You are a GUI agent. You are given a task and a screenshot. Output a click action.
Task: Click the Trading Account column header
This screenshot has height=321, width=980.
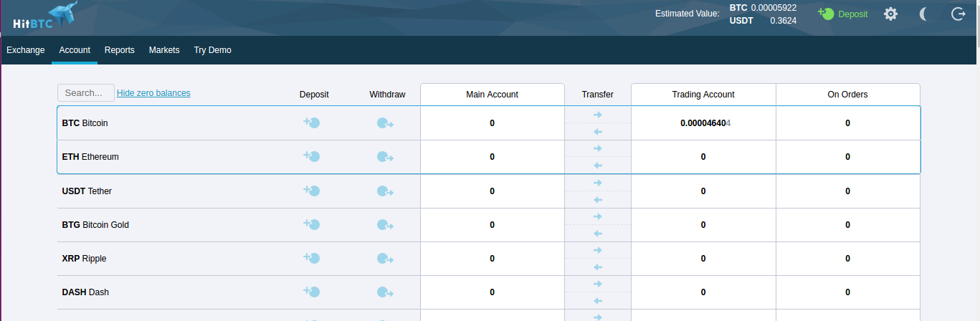click(703, 95)
